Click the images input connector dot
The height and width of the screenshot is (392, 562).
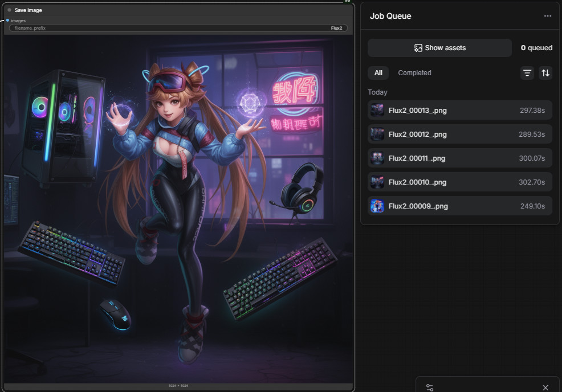click(7, 21)
